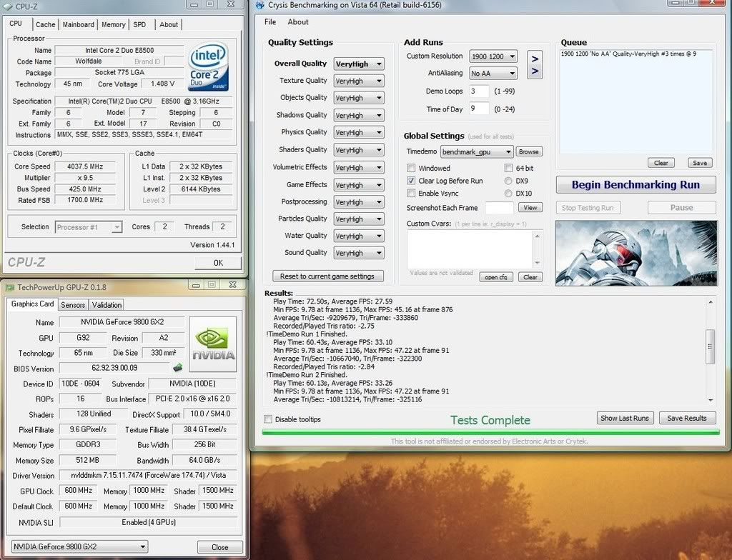Expand the AntiAliasing dropdown
The width and height of the screenshot is (732, 560).
coord(493,74)
